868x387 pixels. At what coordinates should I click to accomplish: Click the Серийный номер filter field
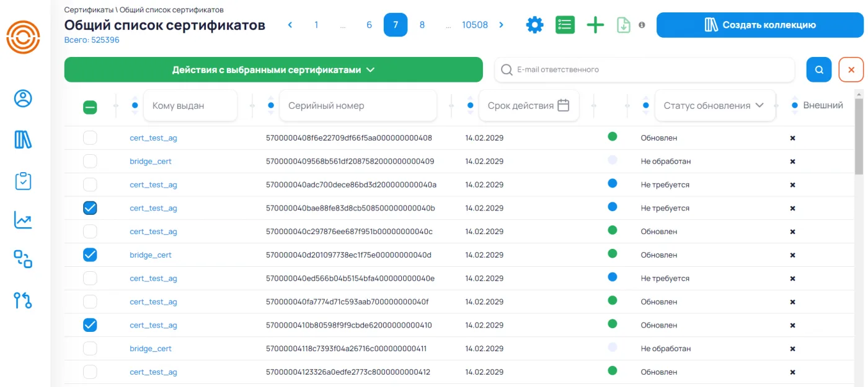pos(358,105)
